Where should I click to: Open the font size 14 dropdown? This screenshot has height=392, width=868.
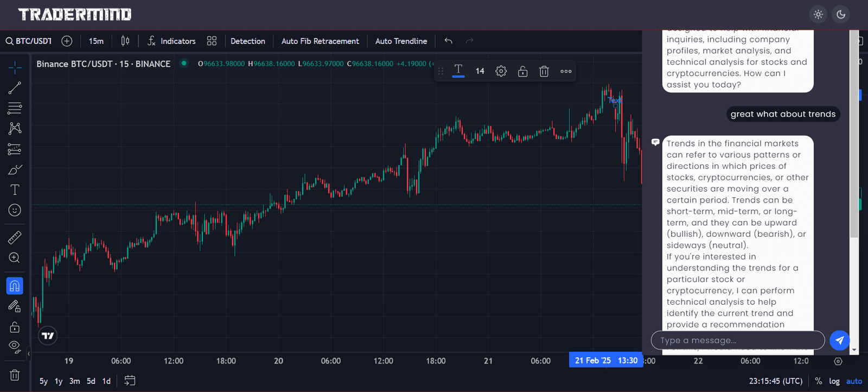(x=480, y=71)
